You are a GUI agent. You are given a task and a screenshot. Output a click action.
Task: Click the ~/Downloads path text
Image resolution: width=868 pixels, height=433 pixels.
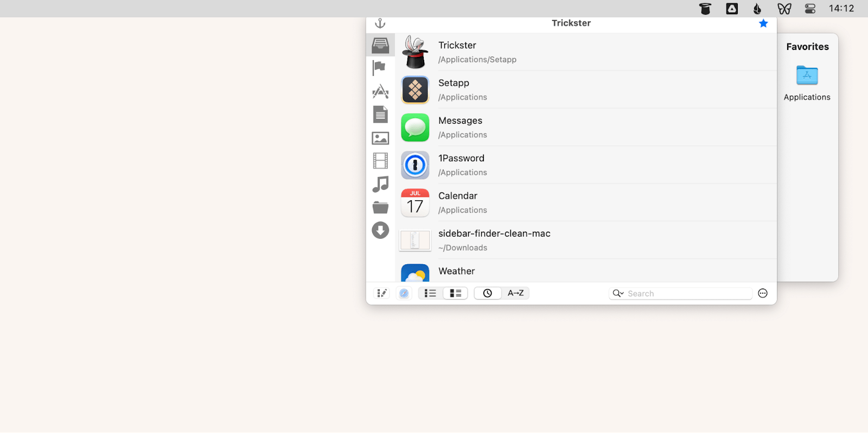point(463,248)
